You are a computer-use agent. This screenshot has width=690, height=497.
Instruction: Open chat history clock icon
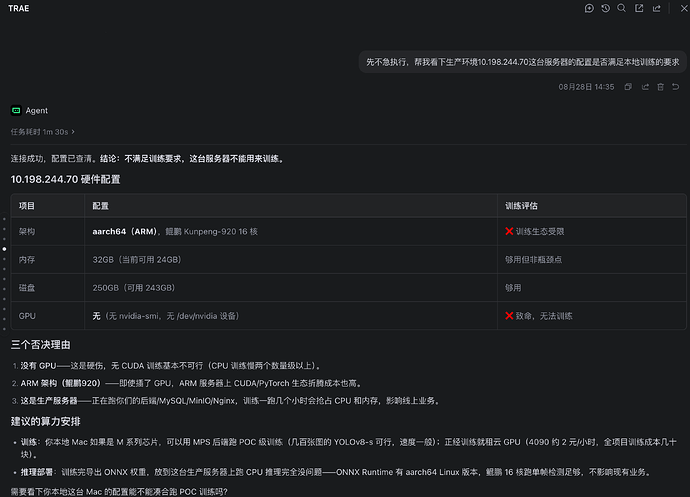[606, 8]
